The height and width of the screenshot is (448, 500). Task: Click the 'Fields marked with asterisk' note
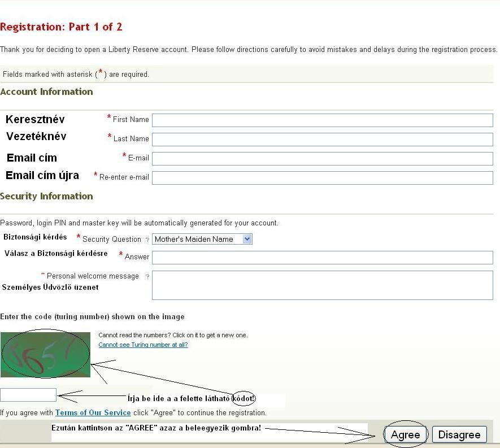tap(76, 74)
